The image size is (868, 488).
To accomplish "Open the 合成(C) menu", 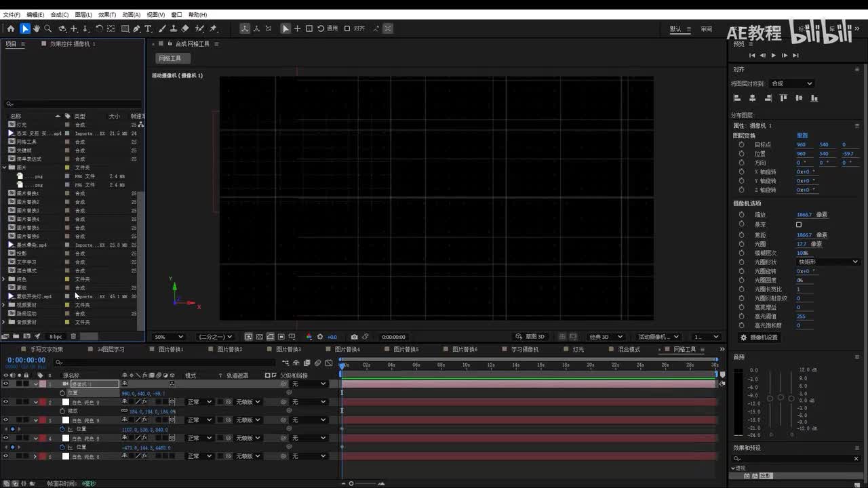I will click(60, 14).
